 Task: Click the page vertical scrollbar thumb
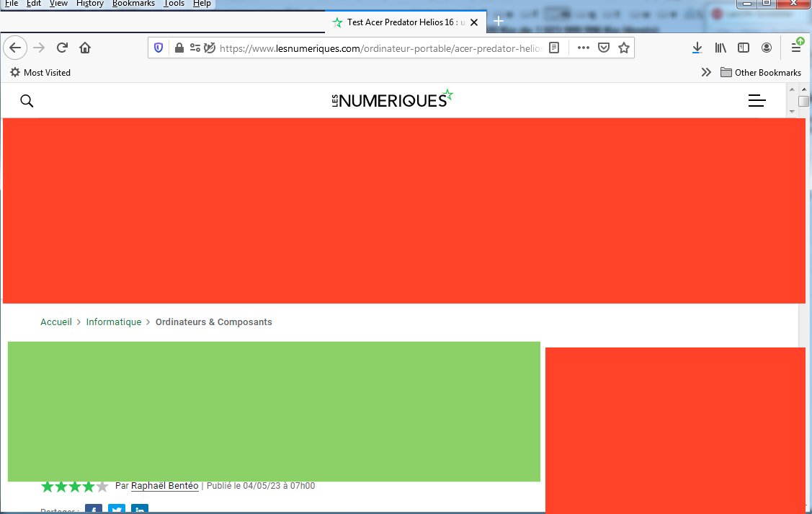click(803, 101)
